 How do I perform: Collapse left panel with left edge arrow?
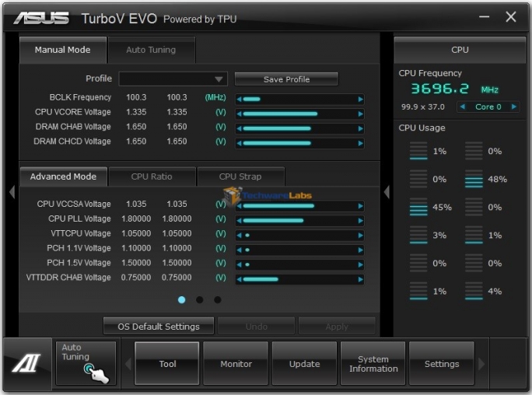click(x=12, y=192)
